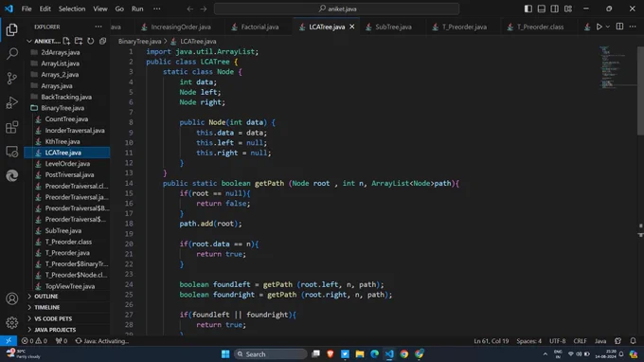Toggle secondary side bar visibility
Screen dimensions: 644x362
click(x=554, y=9)
